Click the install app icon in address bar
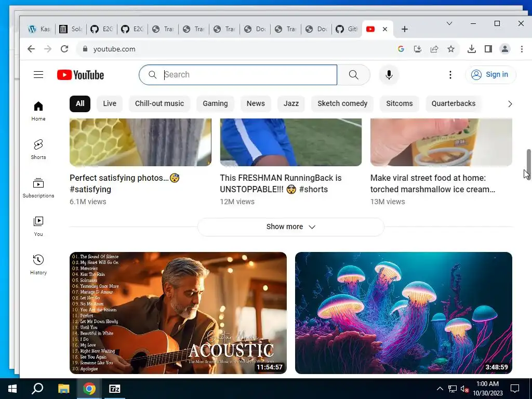 tap(418, 49)
